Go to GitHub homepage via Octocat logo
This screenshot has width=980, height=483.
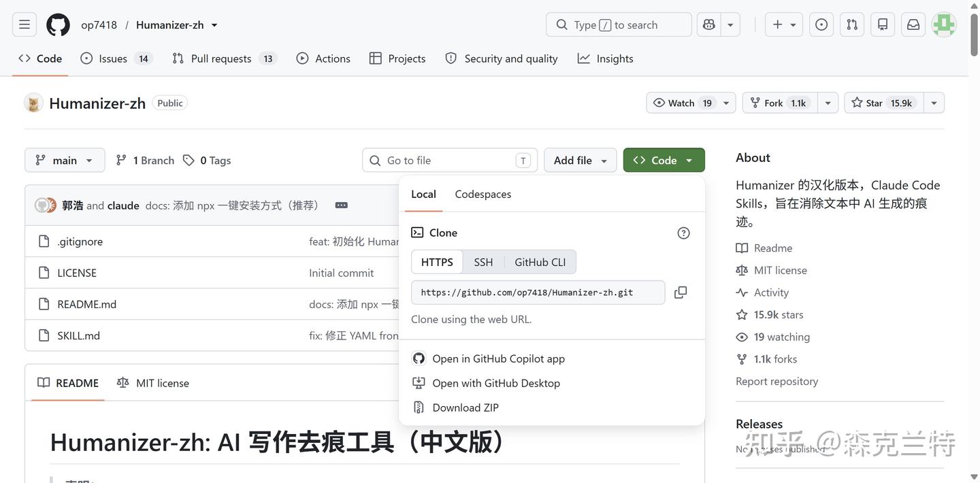click(x=58, y=24)
